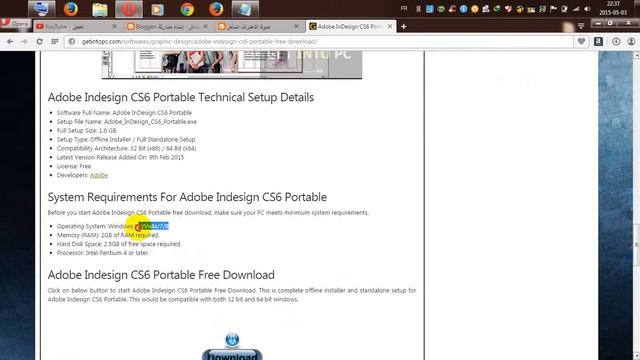Go back to previous page

(10, 42)
